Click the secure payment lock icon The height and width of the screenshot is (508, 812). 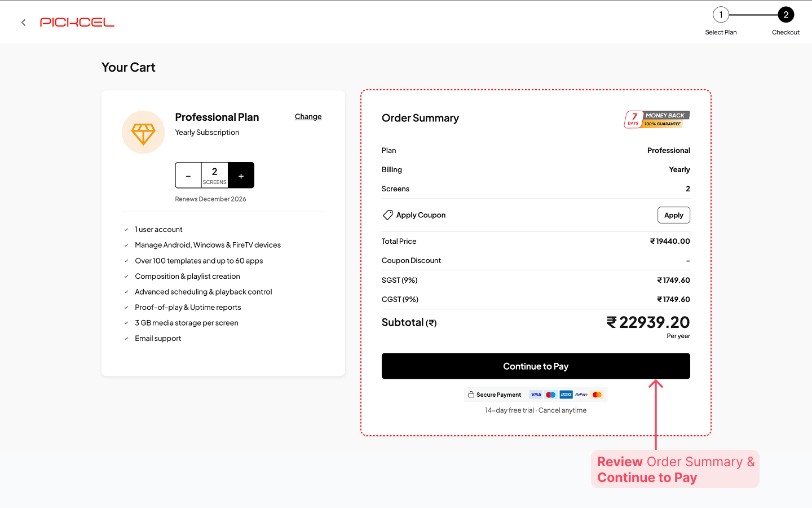(471, 395)
